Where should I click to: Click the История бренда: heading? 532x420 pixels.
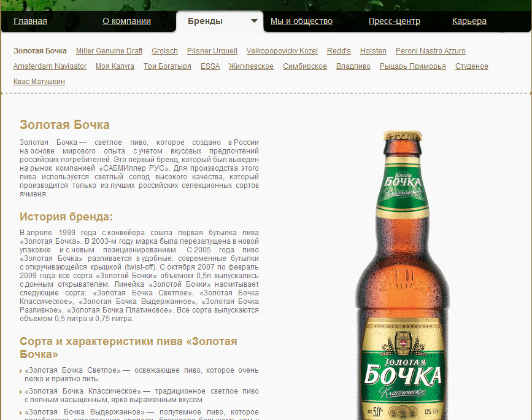click(66, 217)
